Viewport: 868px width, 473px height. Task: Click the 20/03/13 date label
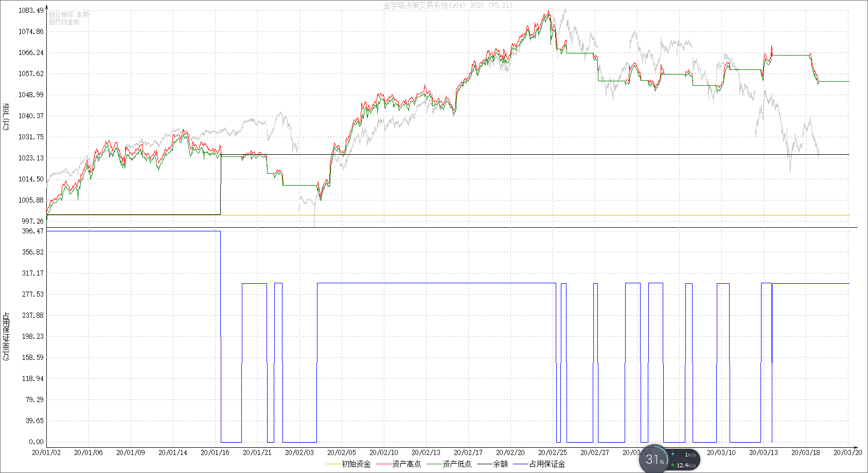coord(764,452)
